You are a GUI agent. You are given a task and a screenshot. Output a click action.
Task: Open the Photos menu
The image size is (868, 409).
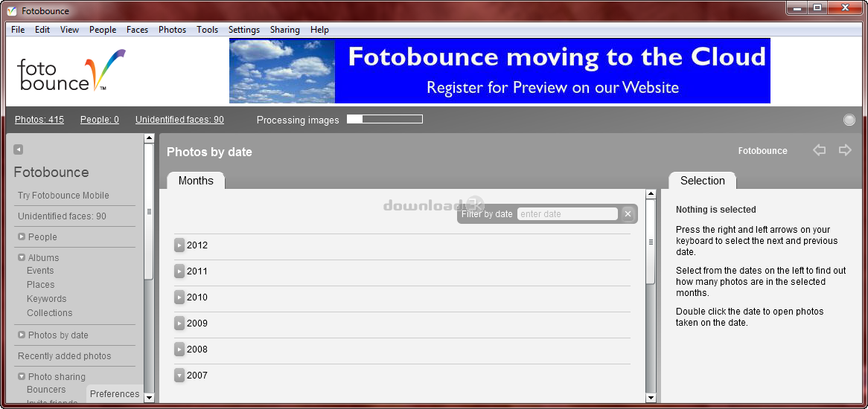point(172,30)
